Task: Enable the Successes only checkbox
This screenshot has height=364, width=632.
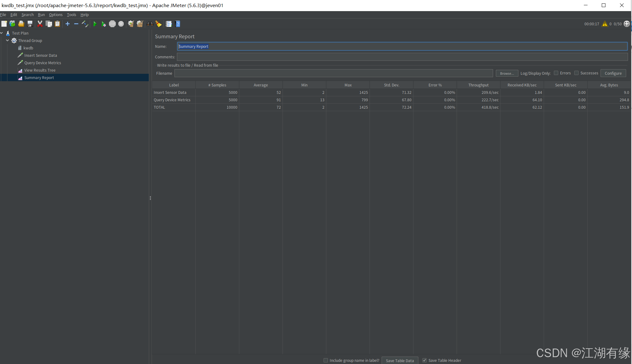Action: [x=576, y=73]
